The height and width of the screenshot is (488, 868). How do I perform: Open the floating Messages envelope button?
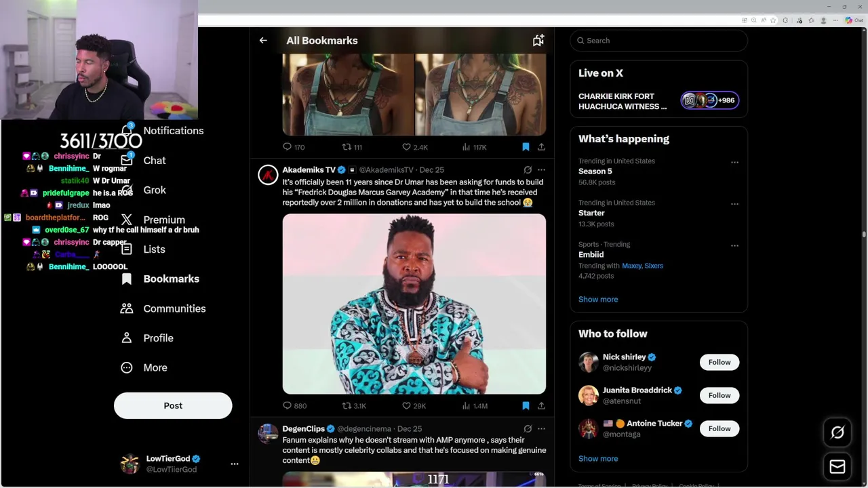click(x=837, y=467)
